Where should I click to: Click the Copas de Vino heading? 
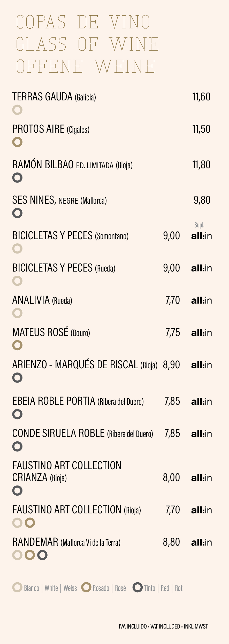point(83,22)
